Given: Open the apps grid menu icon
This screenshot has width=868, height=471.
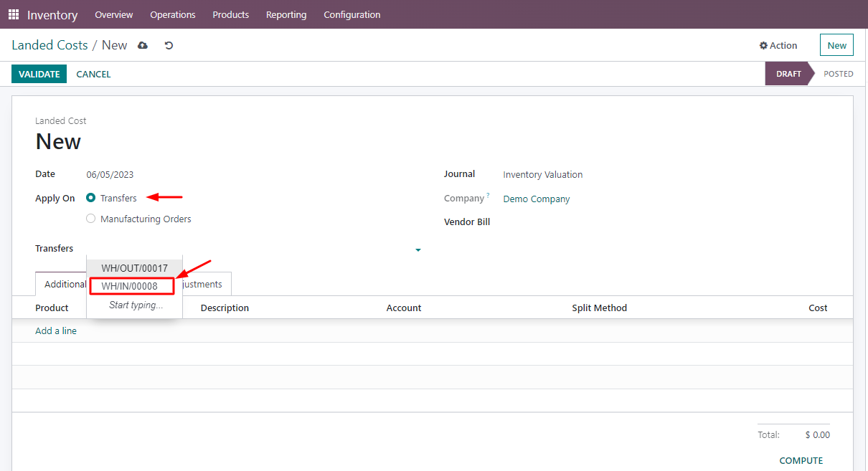Looking at the screenshot, I should coord(14,14).
